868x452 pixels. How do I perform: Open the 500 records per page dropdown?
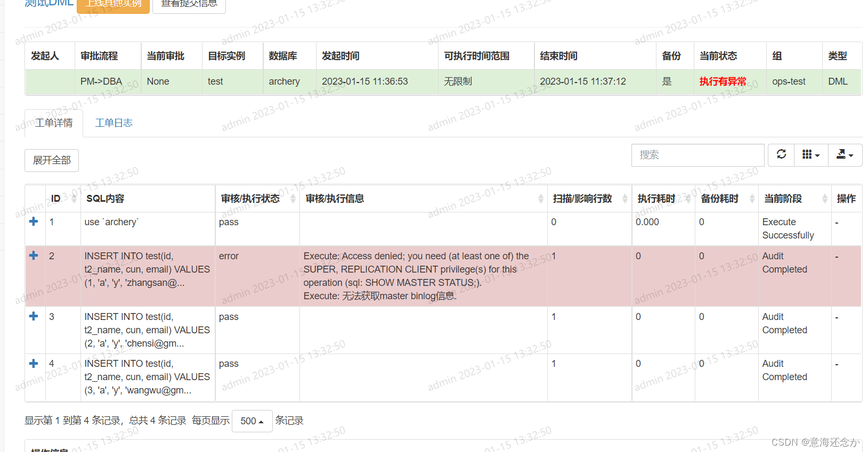[252, 421]
